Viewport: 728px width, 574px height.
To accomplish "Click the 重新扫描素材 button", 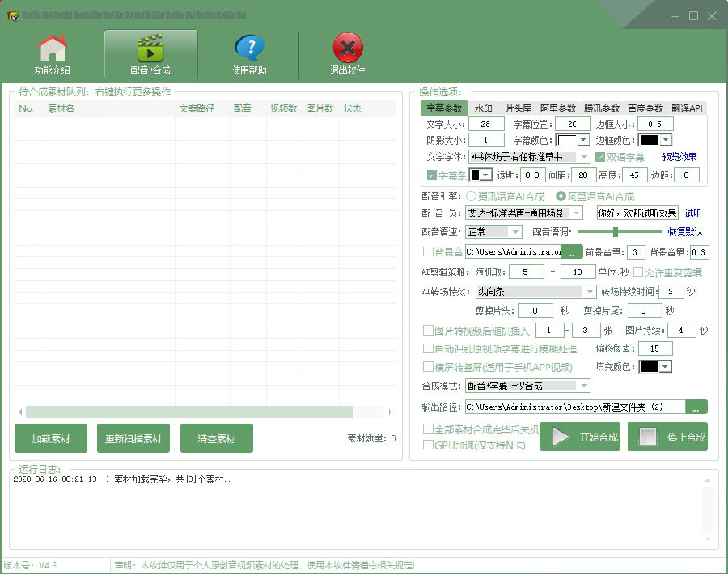I will (133, 438).
